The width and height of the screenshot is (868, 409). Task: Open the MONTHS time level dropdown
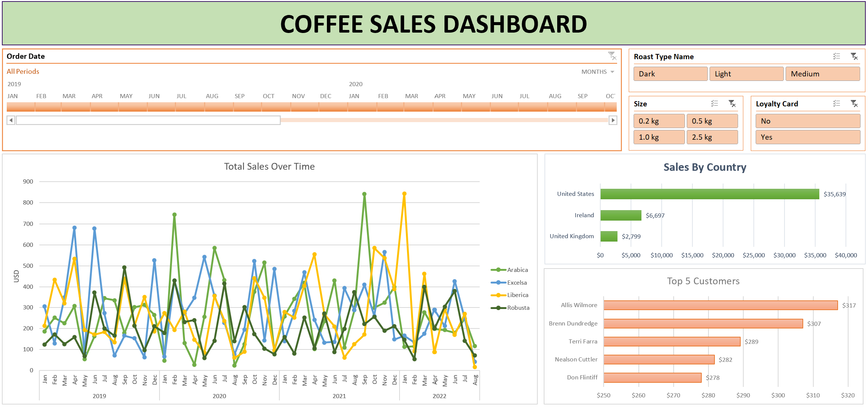tap(598, 72)
